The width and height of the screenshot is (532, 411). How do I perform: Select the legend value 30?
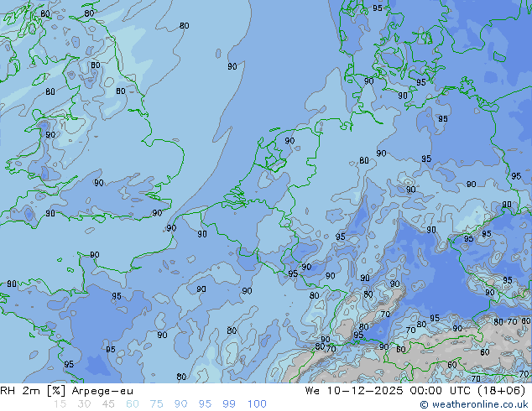pyautogui.click(x=84, y=404)
